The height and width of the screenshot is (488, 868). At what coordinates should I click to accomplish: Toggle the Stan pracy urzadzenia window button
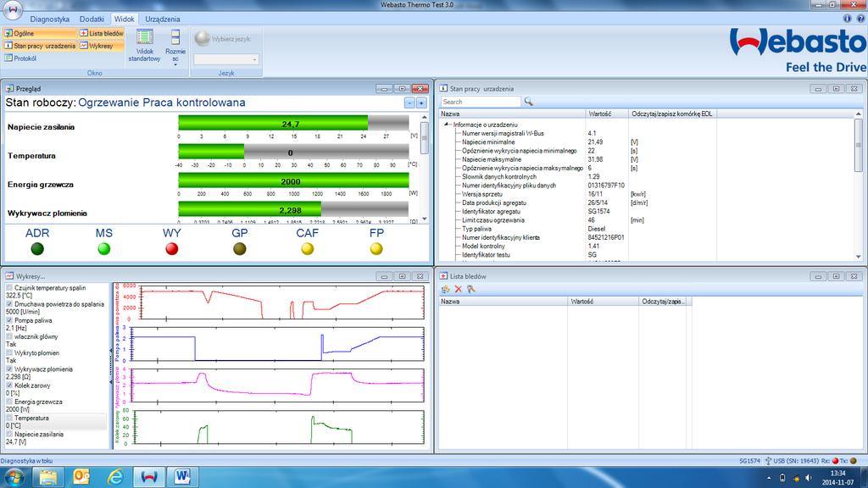40,46
